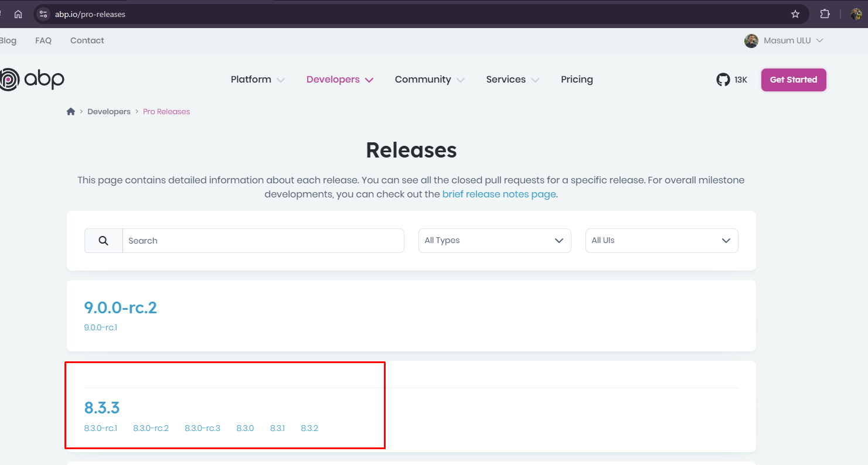868x465 pixels.
Task: Focus the release Search input field
Action: (263, 241)
